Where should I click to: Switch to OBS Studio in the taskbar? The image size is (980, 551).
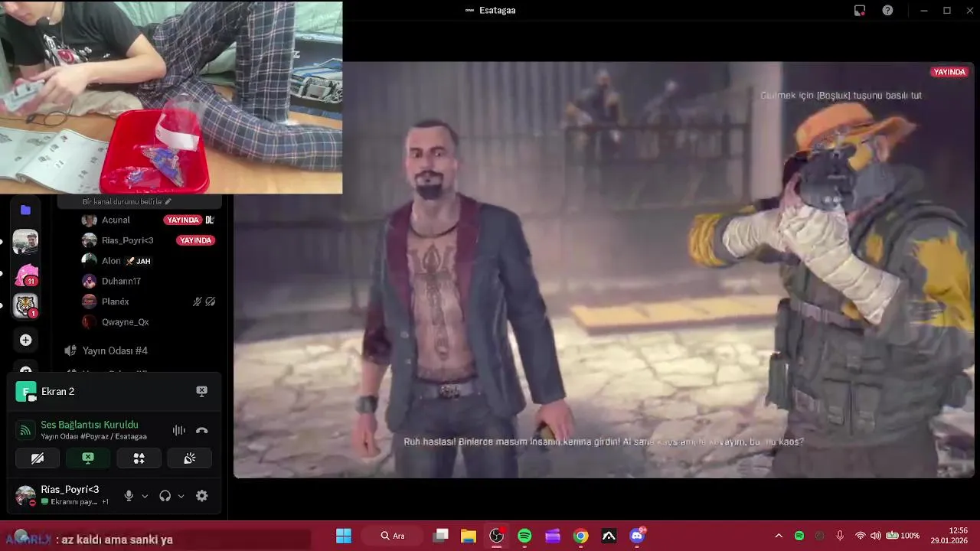(496, 536)
